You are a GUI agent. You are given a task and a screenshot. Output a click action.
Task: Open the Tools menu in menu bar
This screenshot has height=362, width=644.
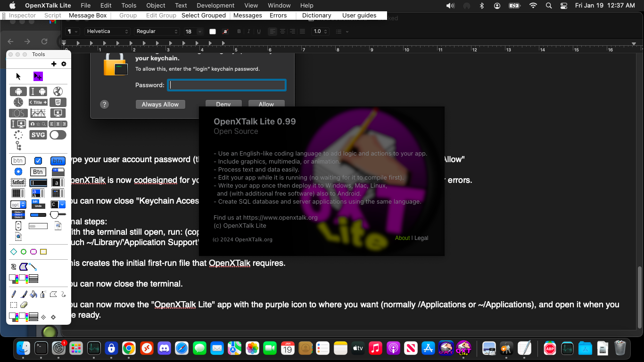129,5
